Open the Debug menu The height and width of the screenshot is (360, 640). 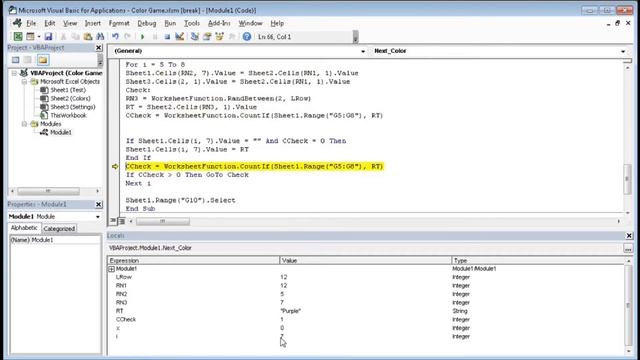(147, 23)
